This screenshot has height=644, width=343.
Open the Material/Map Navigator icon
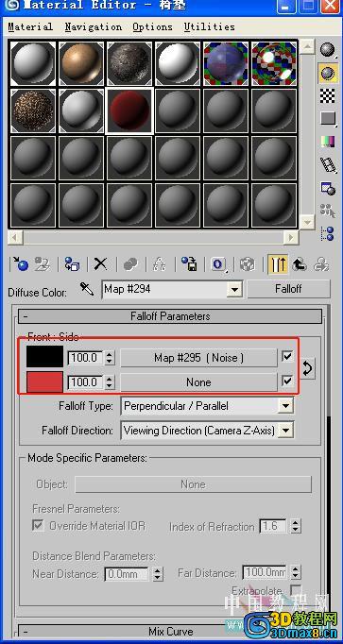point(327,233)
